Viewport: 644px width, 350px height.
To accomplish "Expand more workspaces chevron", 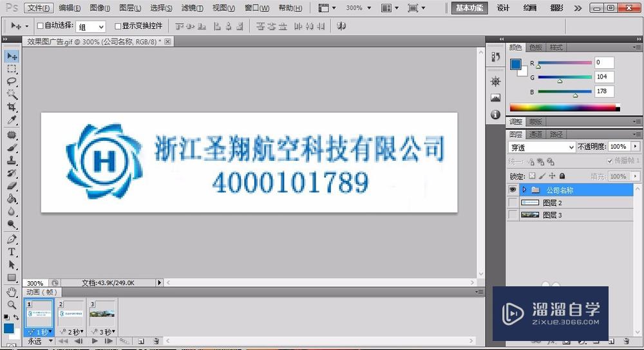I will click(x=578, y=8).
